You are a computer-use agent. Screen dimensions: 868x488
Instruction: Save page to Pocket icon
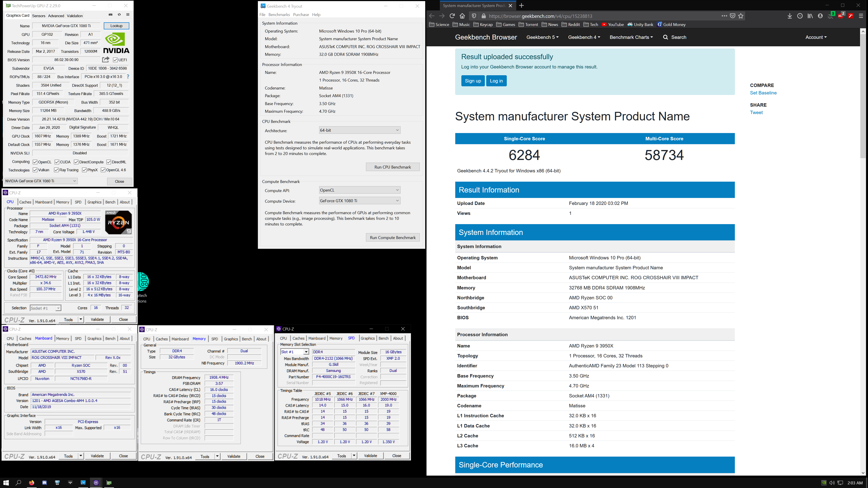coord(733,16)
